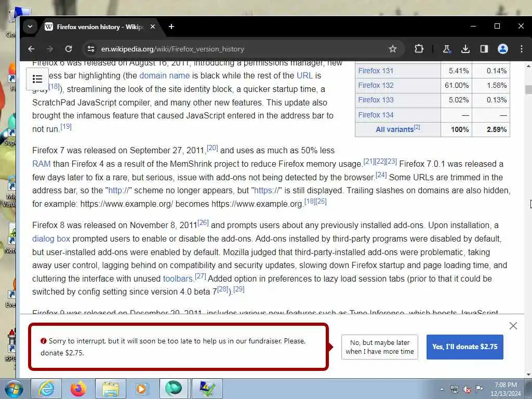Open citation reference [19]
532x399 pixels.
coord(66,127)
